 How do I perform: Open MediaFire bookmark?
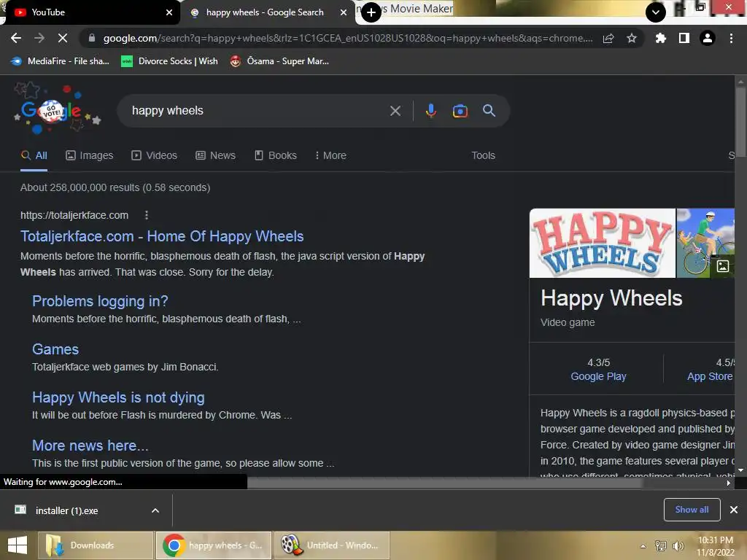pyautogui.click(x=60, y=61)
